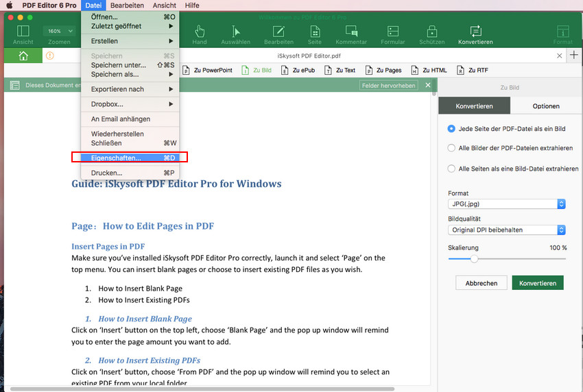
Task: Click 'Zu PowerPoint' conversion option
Action: coord(208,70)
